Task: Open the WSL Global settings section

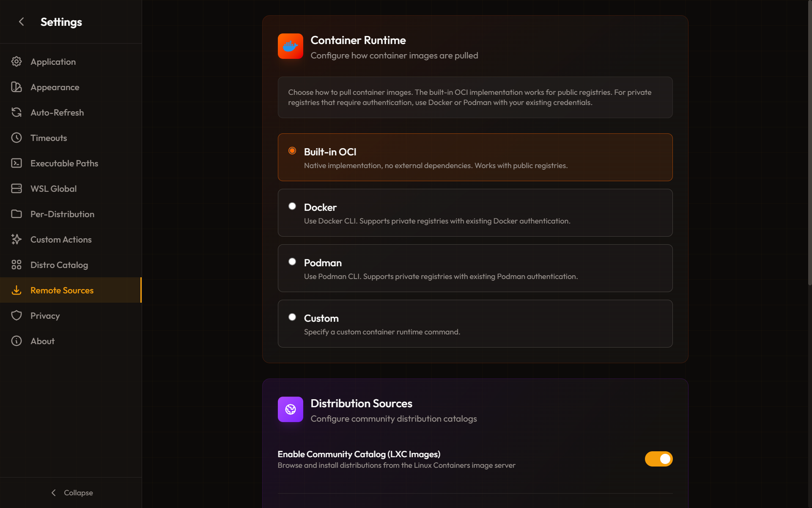Action: click(54, 189)
